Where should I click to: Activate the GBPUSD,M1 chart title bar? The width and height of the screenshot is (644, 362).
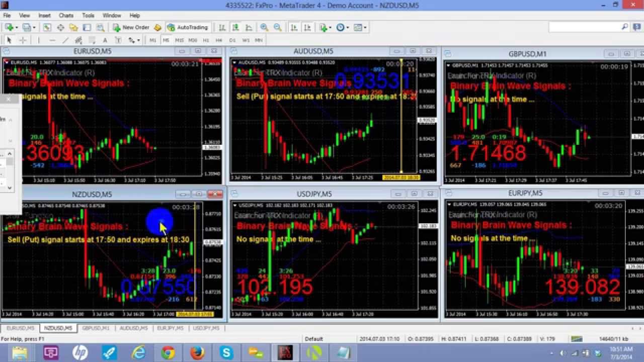pos(527,54)
